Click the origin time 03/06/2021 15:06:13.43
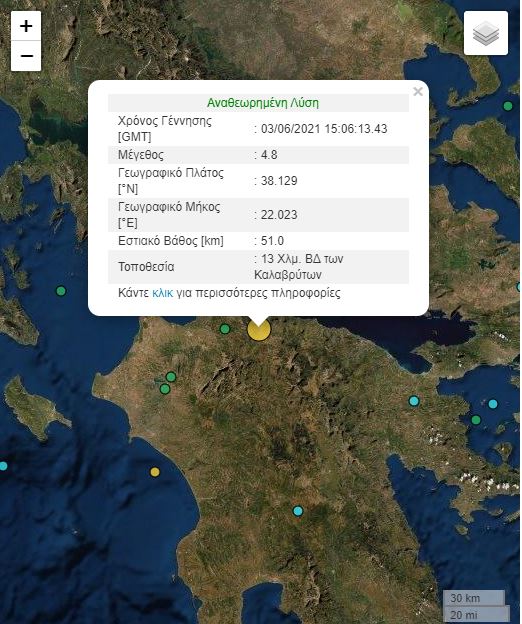 pyautogui.click(x=324, y=129)
